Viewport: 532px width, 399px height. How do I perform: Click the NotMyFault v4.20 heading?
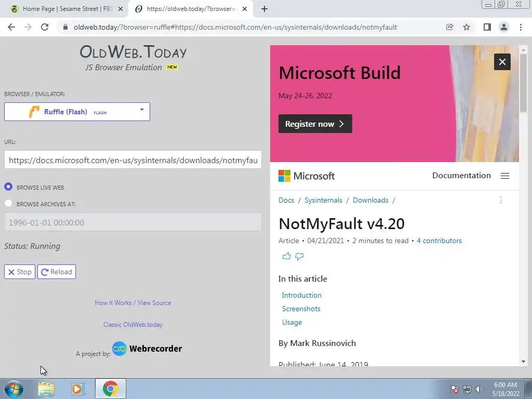[341, 224]
